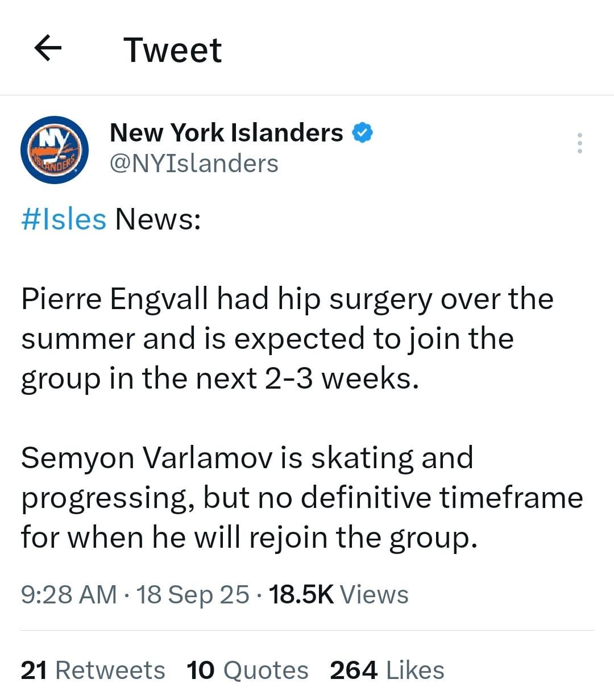Open the #Isles hashtag
This screenshot has width=614, height=700.
(x=64, y=219)
